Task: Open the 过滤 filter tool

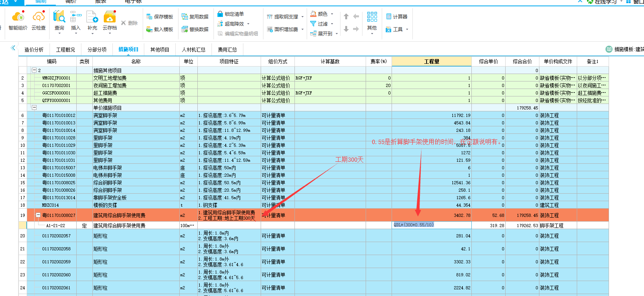Action: [x=319, y=24]
